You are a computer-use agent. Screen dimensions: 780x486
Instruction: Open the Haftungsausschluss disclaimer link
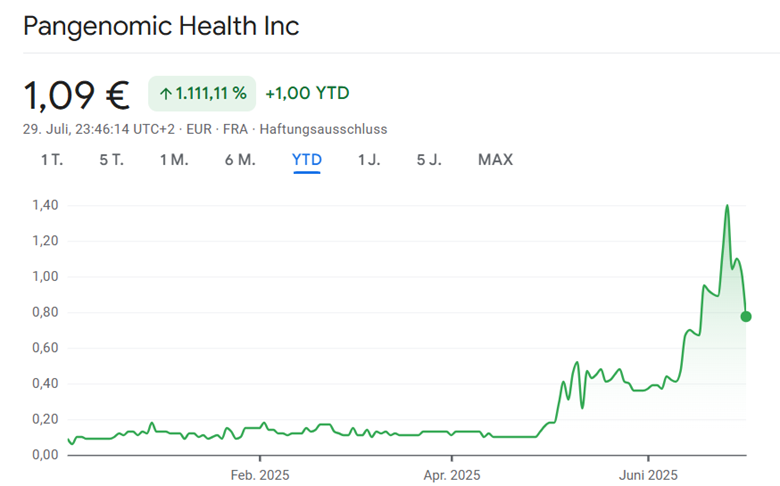[x=323, y=129]
